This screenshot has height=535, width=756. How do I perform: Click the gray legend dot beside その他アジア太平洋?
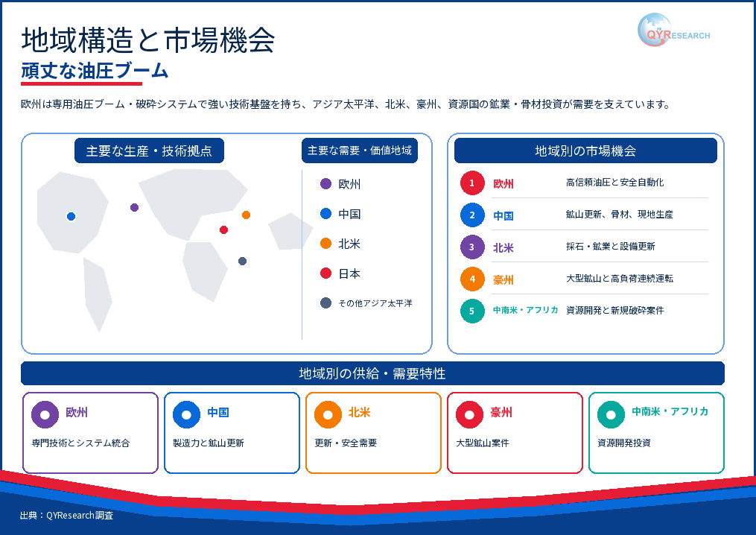coord(326,303)
